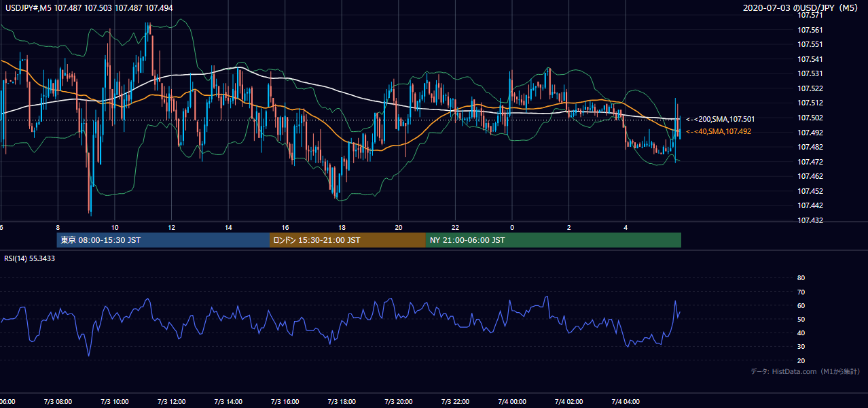Click the 107.571 price axis label
The image size is (868, 408).
(812, 15)
